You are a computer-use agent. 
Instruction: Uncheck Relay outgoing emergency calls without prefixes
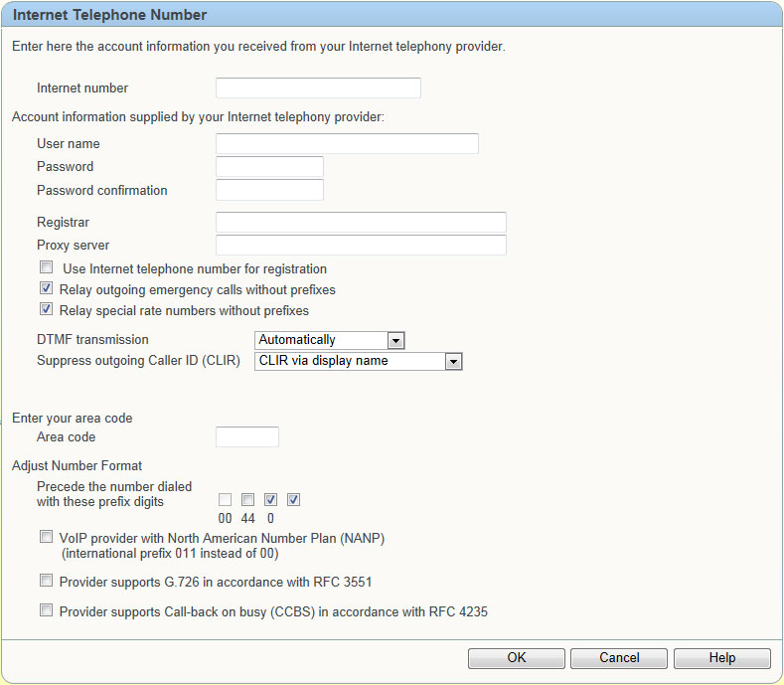click(x=47, y=288)
